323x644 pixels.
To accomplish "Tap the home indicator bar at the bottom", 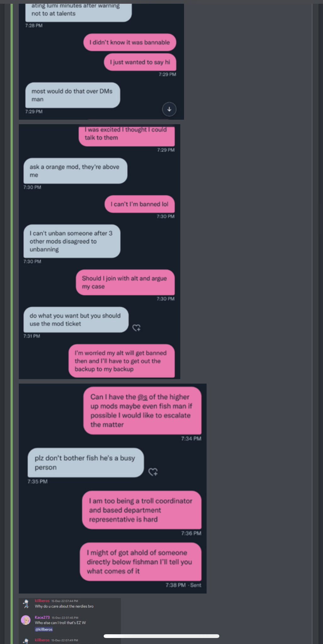I will point(161,636).
